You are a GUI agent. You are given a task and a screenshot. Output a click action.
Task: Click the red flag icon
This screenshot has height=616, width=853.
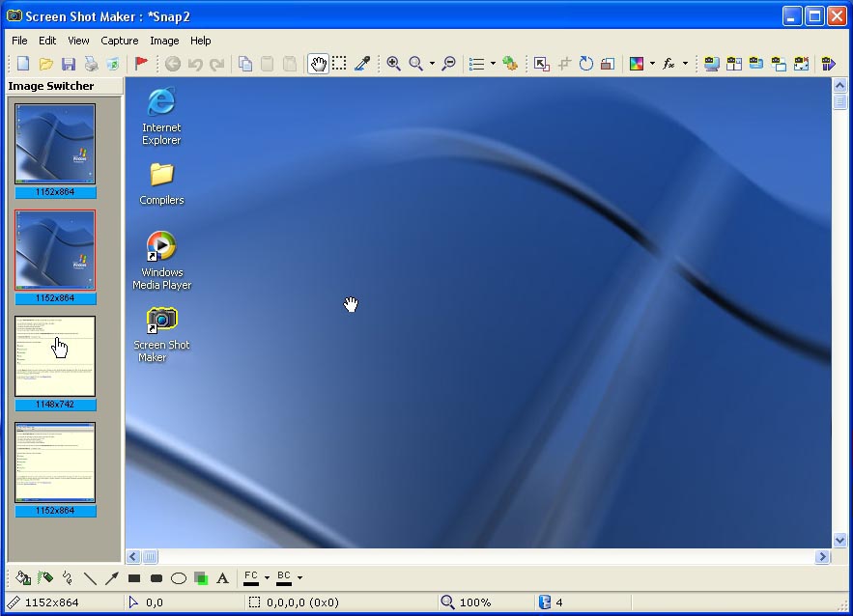click(141, 64)
